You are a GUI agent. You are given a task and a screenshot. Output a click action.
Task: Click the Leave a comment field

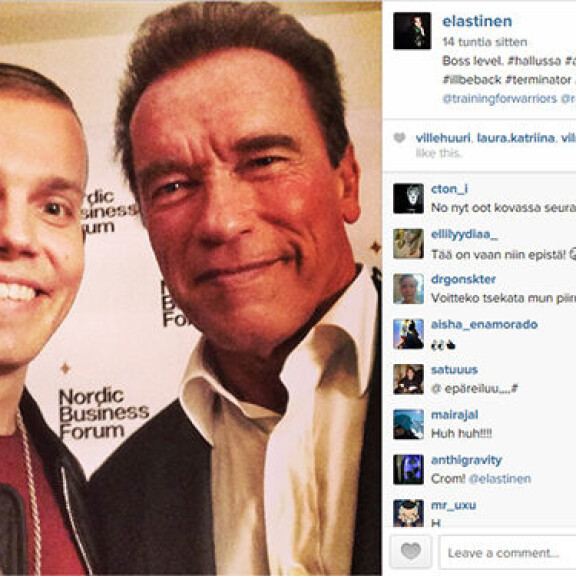click(508, 552)
